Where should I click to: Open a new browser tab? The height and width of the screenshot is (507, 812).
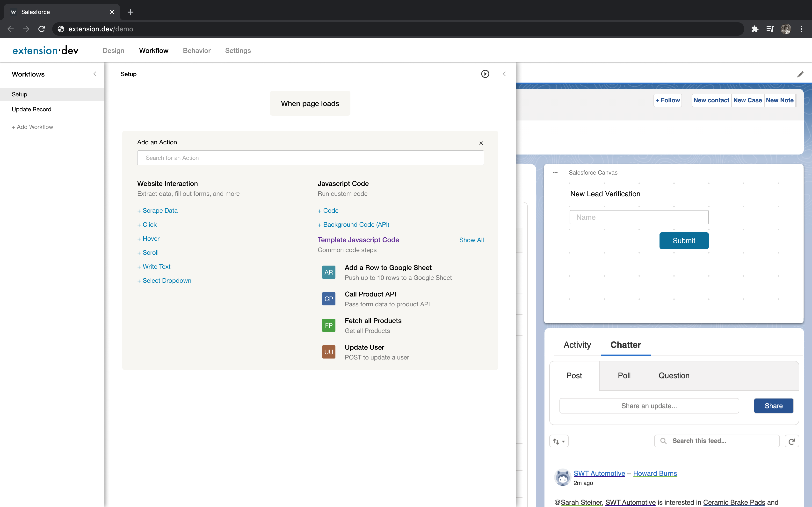tap(130, 12)
